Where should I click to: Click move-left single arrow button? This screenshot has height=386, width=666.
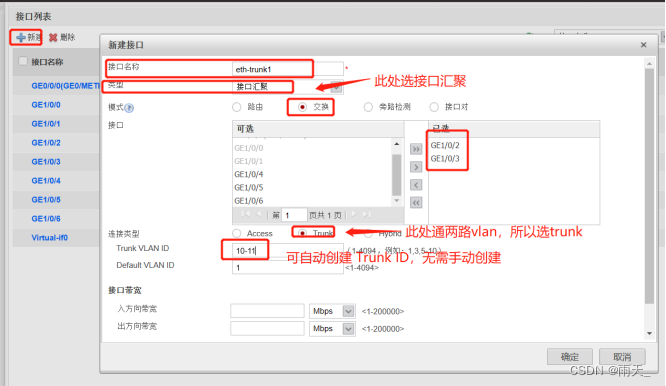pyautogui.click(x=416, y=185)
